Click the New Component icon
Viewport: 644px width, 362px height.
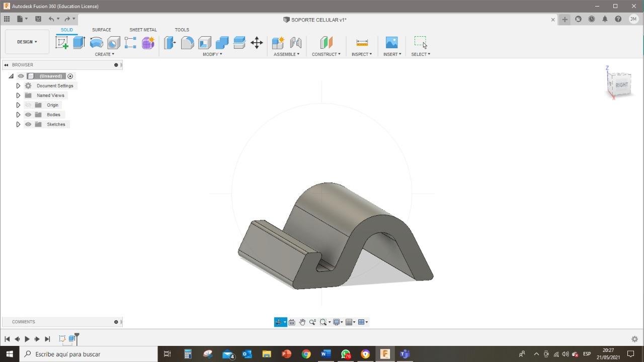coord(278,43)
